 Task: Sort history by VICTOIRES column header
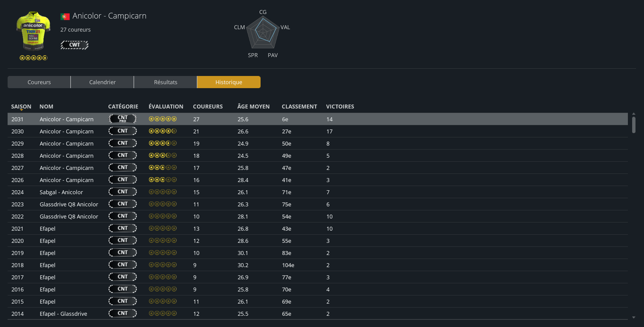(x=340, y=107)
